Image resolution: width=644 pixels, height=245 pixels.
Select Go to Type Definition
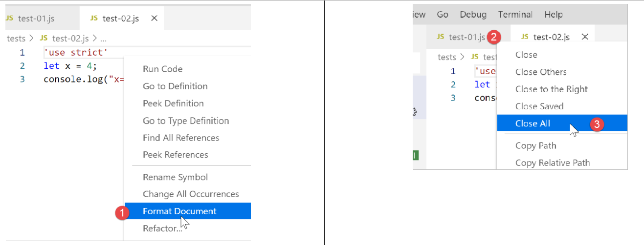[x=186, y=121]
